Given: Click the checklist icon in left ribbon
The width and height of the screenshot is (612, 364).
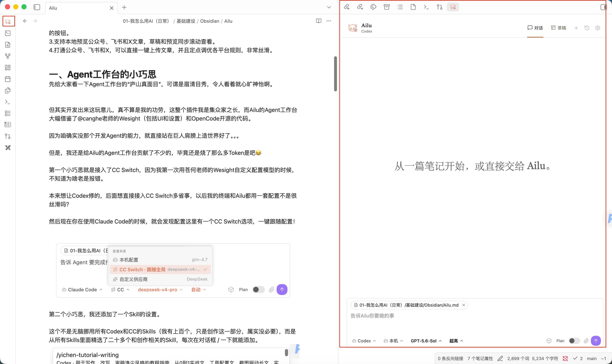Looking at the screenshot, I should coord(8,113).
